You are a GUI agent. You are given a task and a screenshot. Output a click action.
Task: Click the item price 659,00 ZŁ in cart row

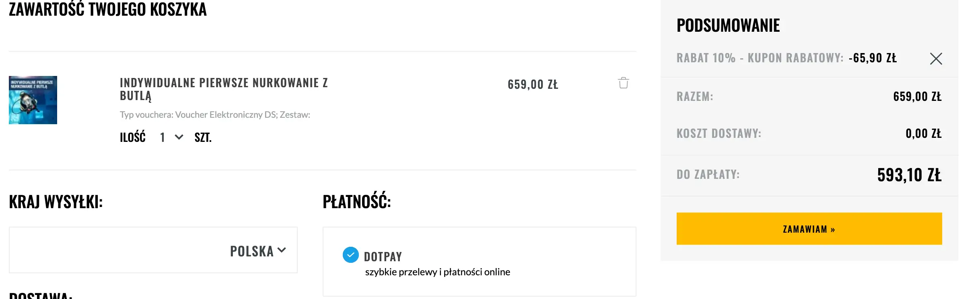tap(533, 84)
